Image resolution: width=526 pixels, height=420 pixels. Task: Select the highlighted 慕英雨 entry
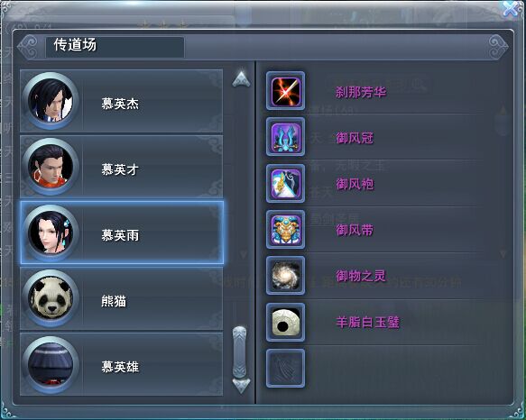122,233
